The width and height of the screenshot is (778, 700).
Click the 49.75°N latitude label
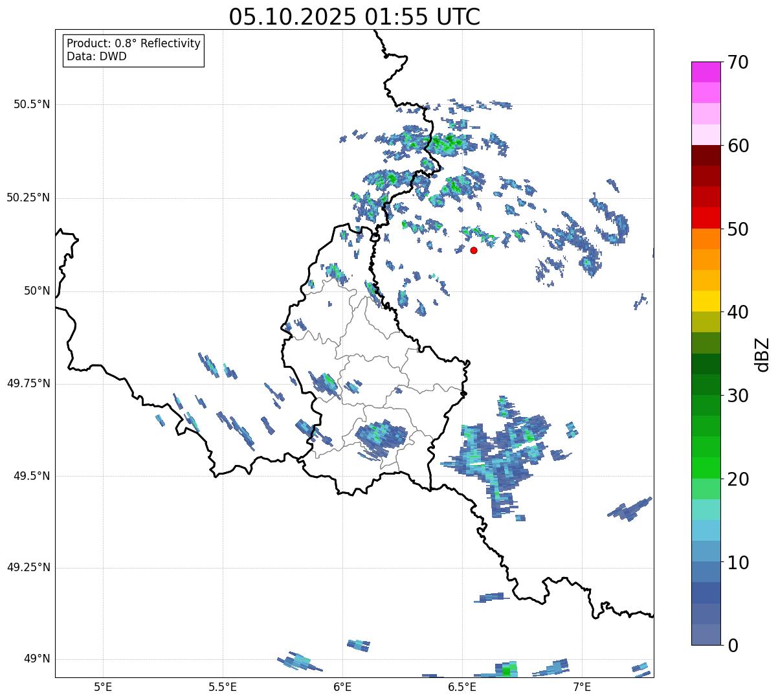point(28,383)
